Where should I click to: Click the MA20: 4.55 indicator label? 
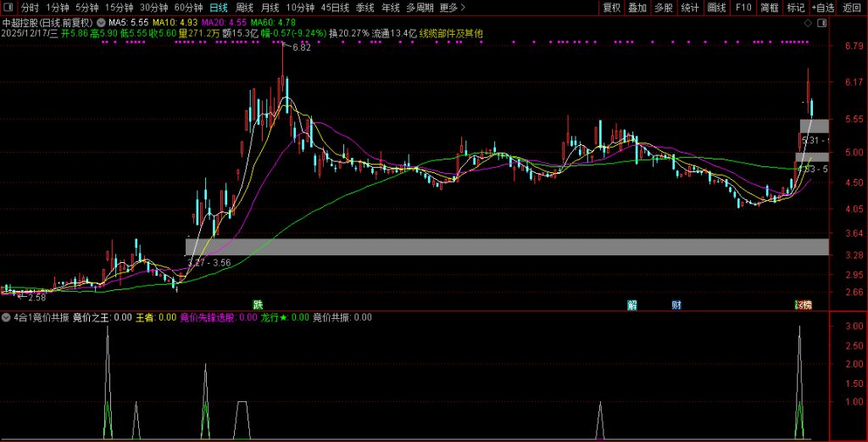click(x=224, y=23)
